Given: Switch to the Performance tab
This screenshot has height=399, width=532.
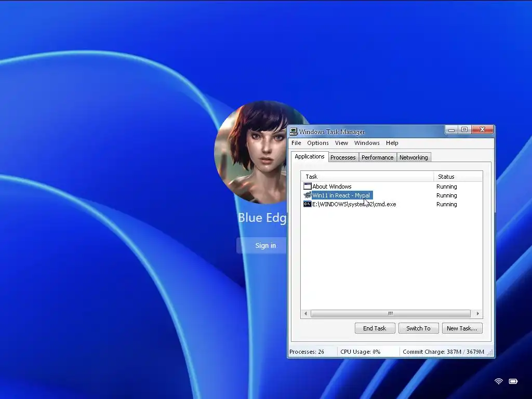Looking at the screenshot, I should click(377, 157).
